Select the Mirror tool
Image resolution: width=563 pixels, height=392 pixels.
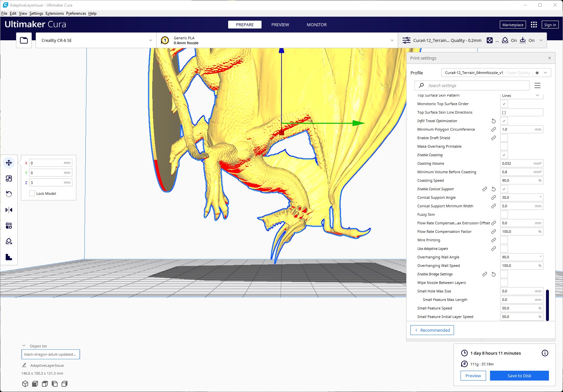pyautogui.click(x=9, y=210)
